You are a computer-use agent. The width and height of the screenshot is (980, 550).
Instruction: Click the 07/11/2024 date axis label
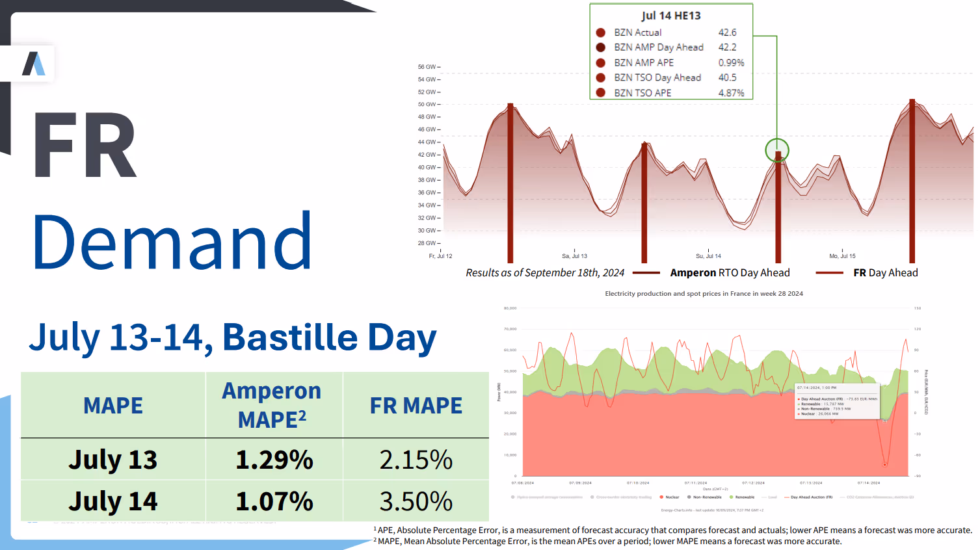click(696, 483)
